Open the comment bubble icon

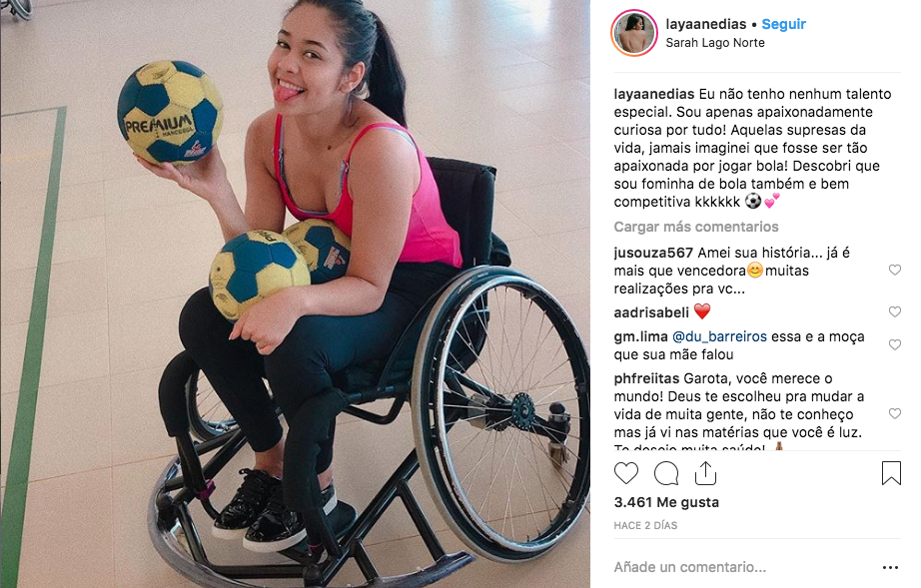tap(666, 473)
